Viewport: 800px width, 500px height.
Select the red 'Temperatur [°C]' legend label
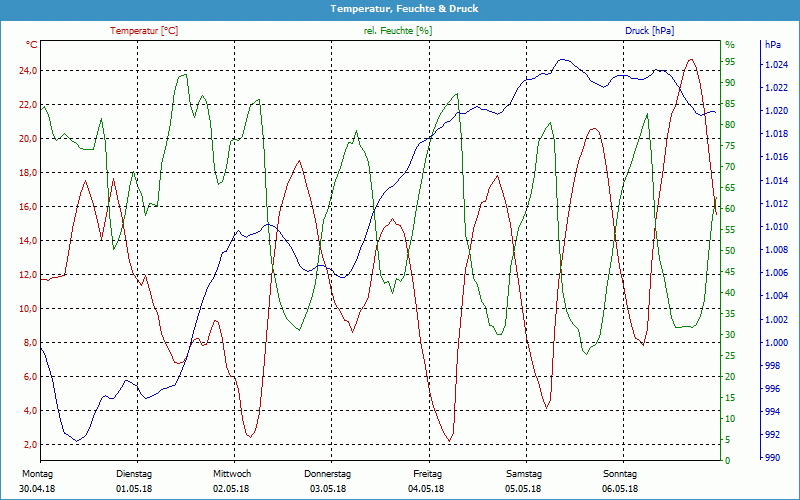pos(144,31)
